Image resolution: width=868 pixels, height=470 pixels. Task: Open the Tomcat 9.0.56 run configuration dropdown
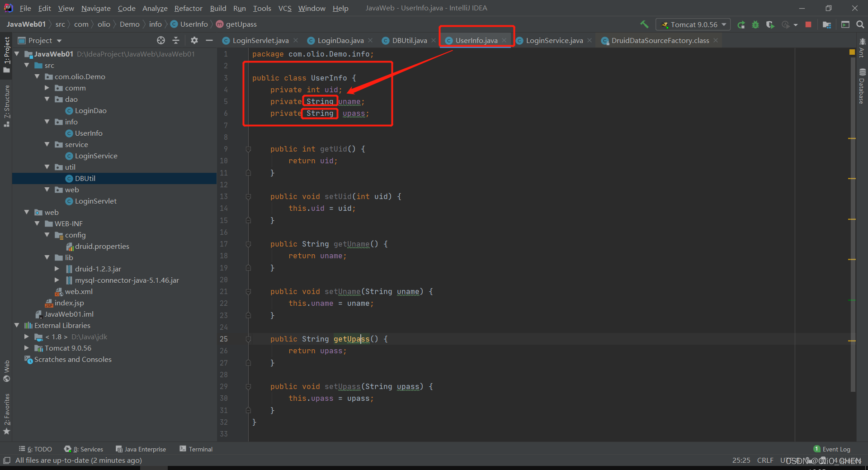[693, 24]
